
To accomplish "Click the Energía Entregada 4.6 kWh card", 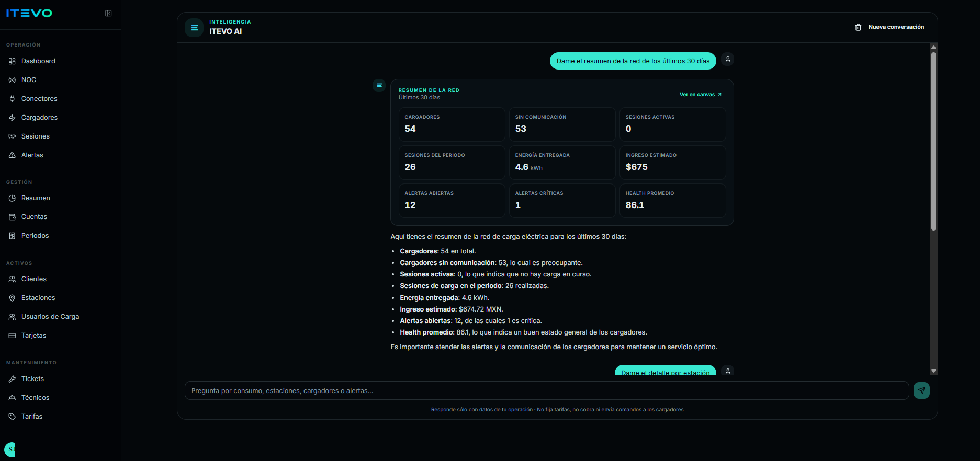I will (562, 163).
